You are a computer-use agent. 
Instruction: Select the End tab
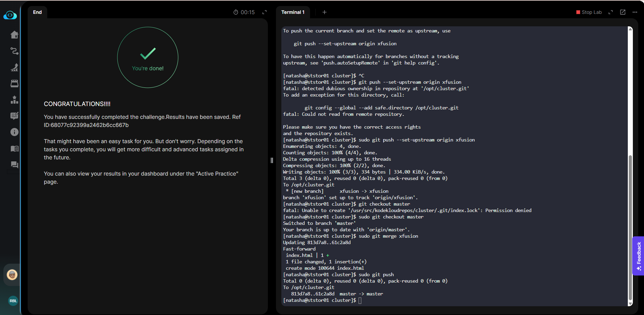[x=37, y=12]
